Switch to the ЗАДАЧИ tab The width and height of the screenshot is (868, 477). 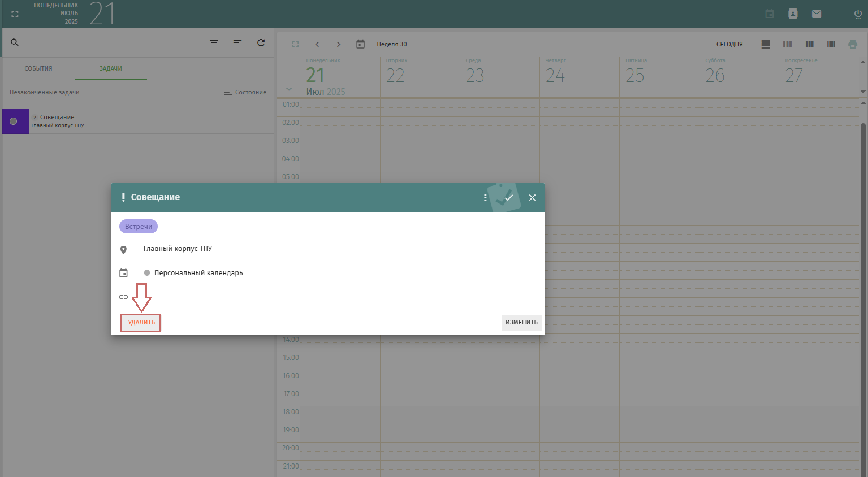point(111,68)
